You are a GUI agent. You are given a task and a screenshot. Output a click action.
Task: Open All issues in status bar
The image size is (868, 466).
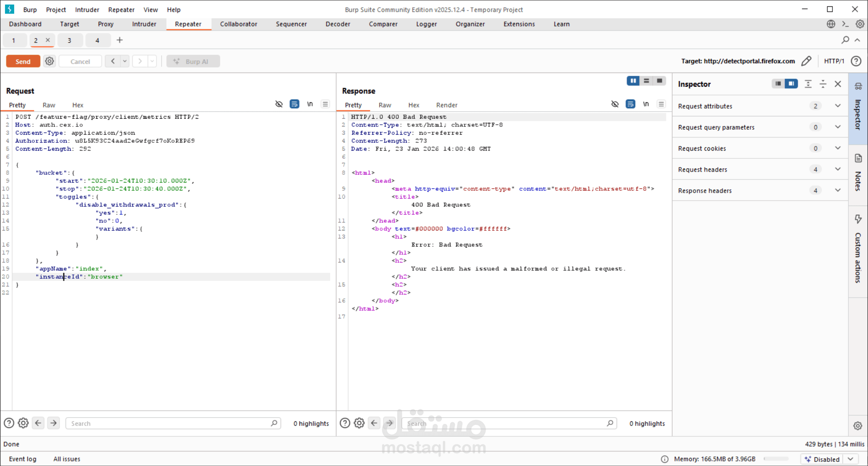click(67, 459)
